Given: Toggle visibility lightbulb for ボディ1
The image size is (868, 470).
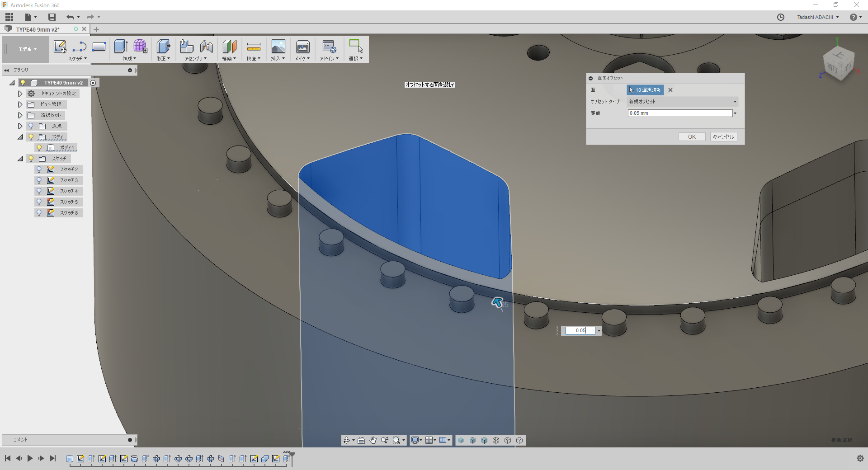Looking at the screenshot, I should (x=39, y=148).
